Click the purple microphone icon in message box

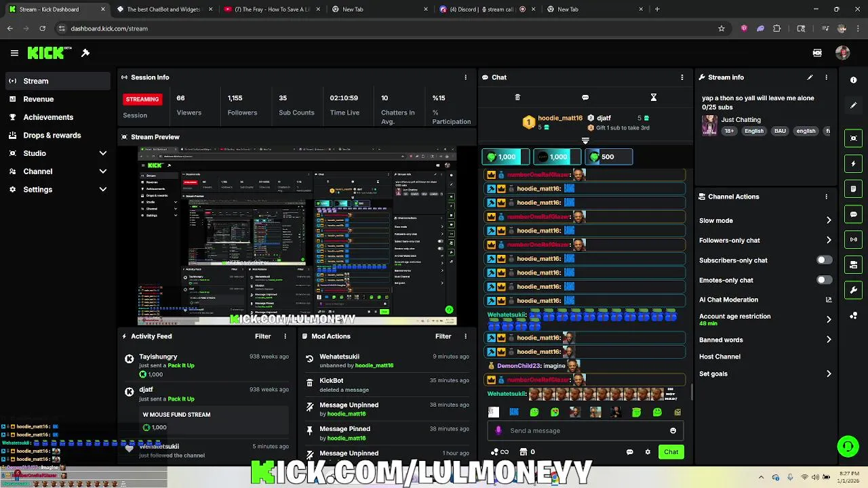pyautogui.click(x=498, y=430)
